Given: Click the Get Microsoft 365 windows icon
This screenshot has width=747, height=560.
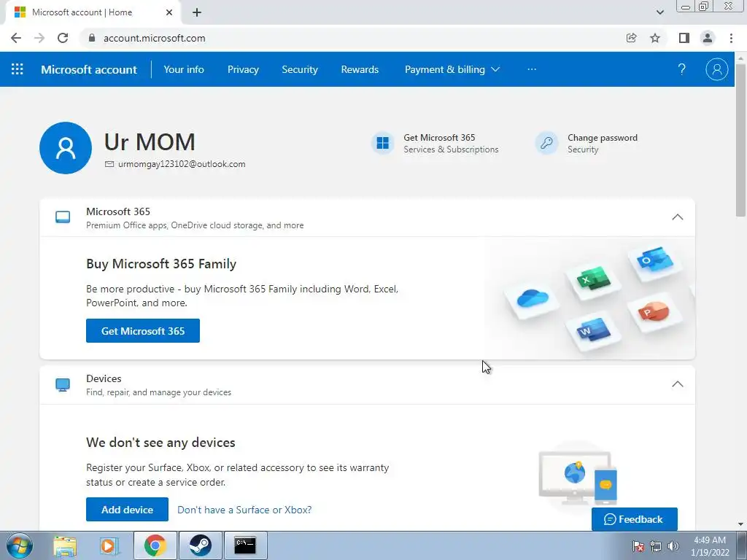Looking at the screenshot, I should [x=382, y=143].
